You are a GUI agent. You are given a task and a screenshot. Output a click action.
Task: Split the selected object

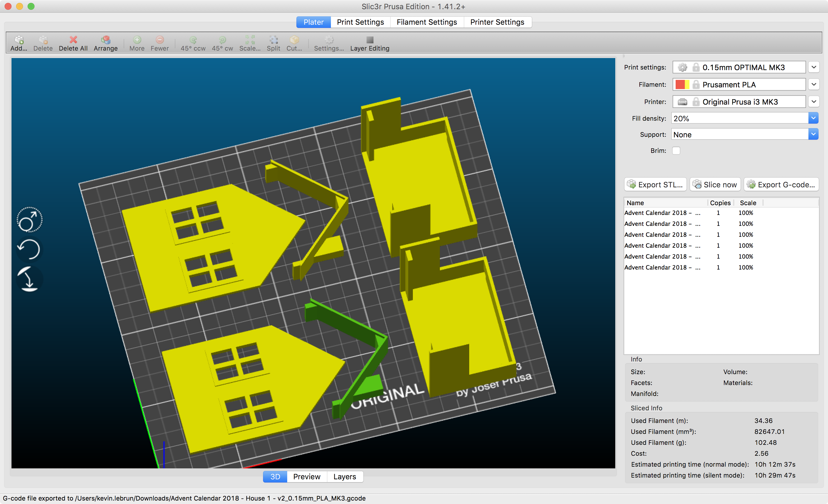coord(273,43)
